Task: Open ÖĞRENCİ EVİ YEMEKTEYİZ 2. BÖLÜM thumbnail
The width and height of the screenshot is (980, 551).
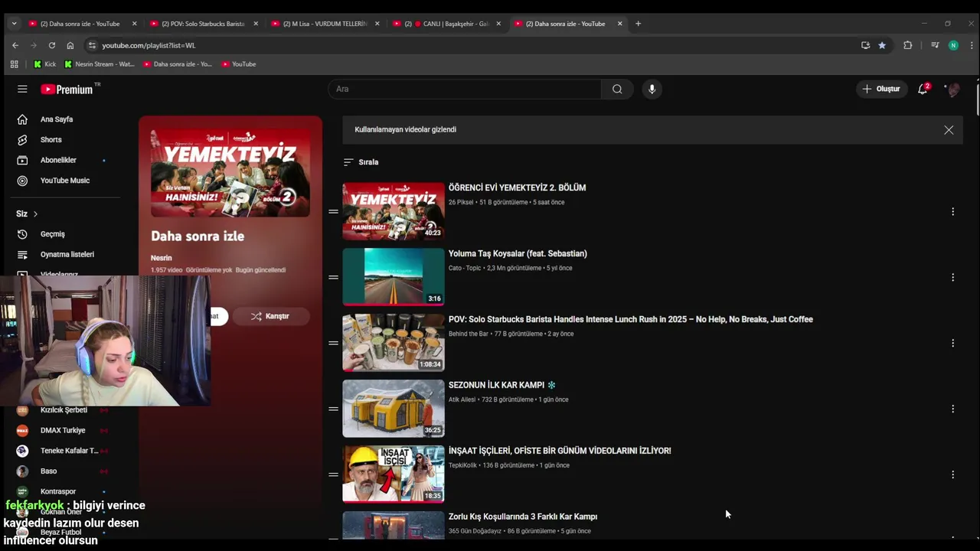Action: coord(394,211)
